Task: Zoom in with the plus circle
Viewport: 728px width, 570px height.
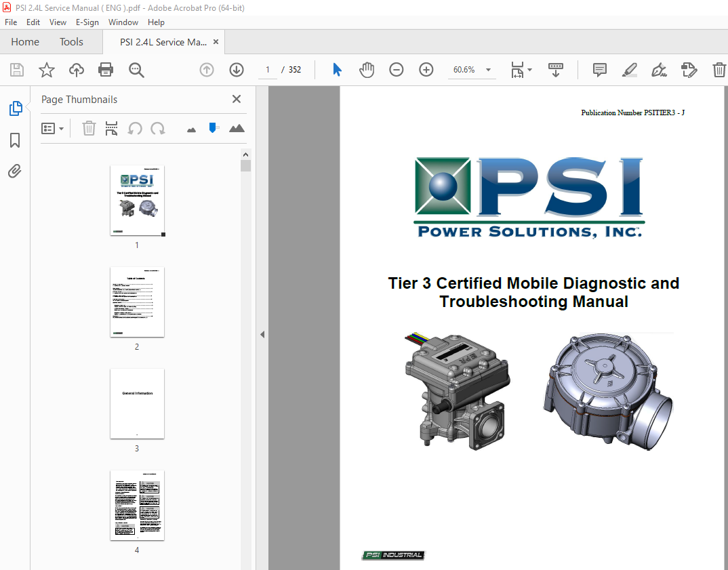Action: pyautogui.click(x=426, y=70)
